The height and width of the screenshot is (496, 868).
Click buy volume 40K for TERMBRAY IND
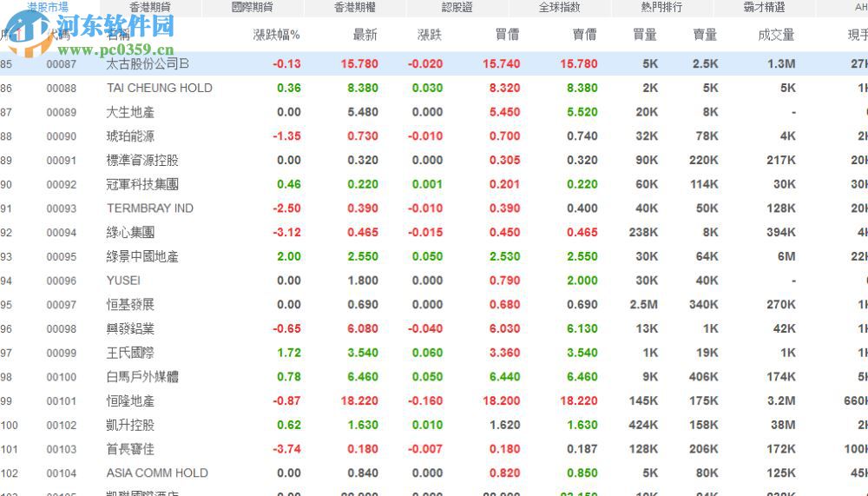[x=647, y=208]
